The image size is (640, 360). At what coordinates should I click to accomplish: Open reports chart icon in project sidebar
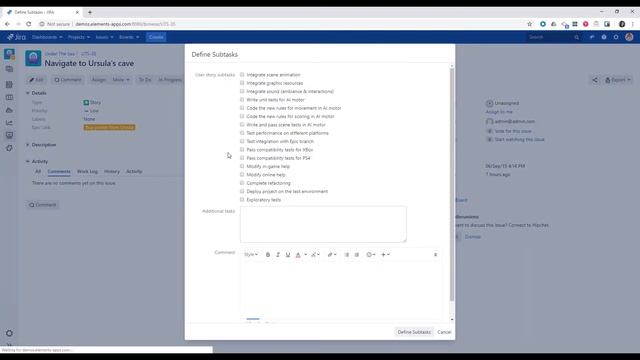[9, 122]
